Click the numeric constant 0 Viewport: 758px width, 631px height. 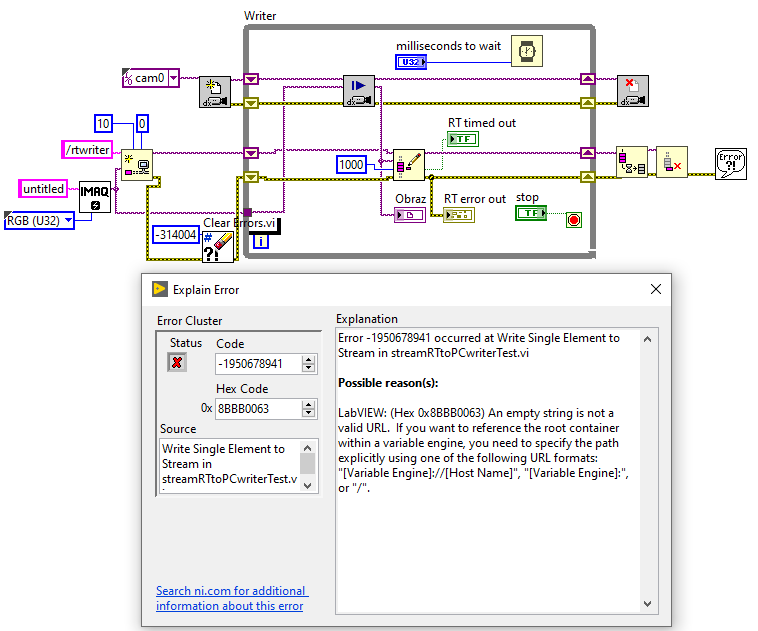point(142,124)
